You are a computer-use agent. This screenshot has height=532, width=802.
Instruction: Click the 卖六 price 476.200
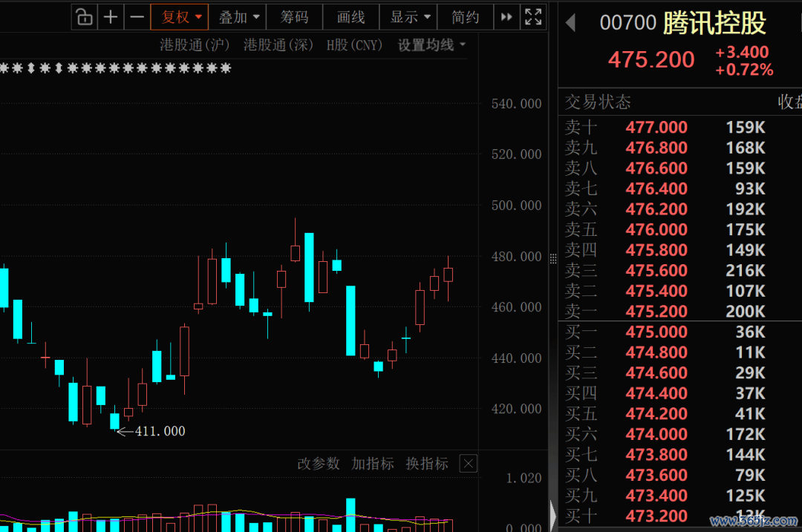(656, 209)
